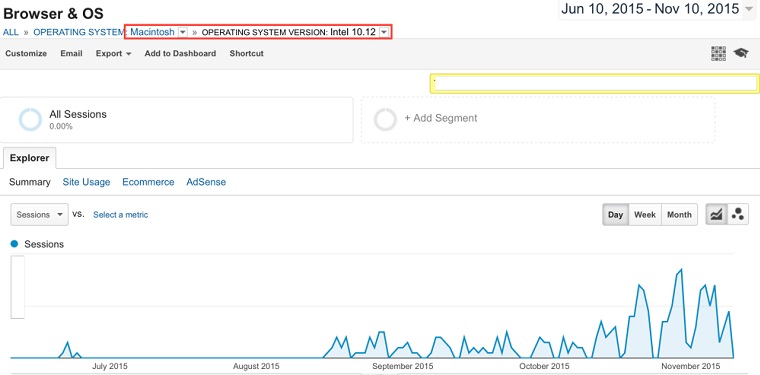Click the November 2015 axis label
Screen dimensions: 760x375
coord(691,366)
